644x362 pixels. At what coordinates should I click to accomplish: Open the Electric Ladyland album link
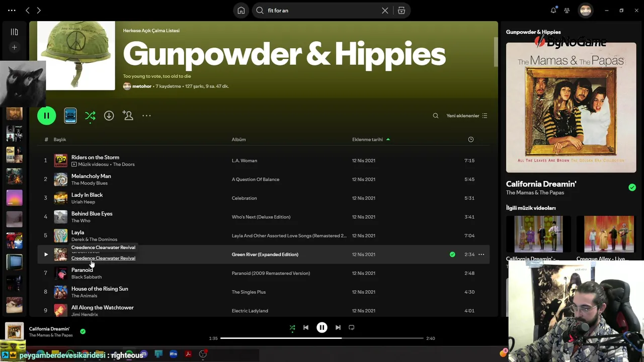click(250, 311)
